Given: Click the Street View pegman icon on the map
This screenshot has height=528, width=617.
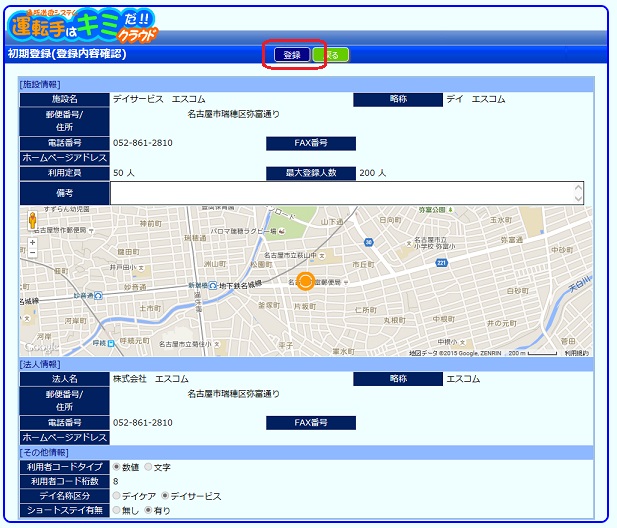Looking at the screenshot, I should click(33, 221).
